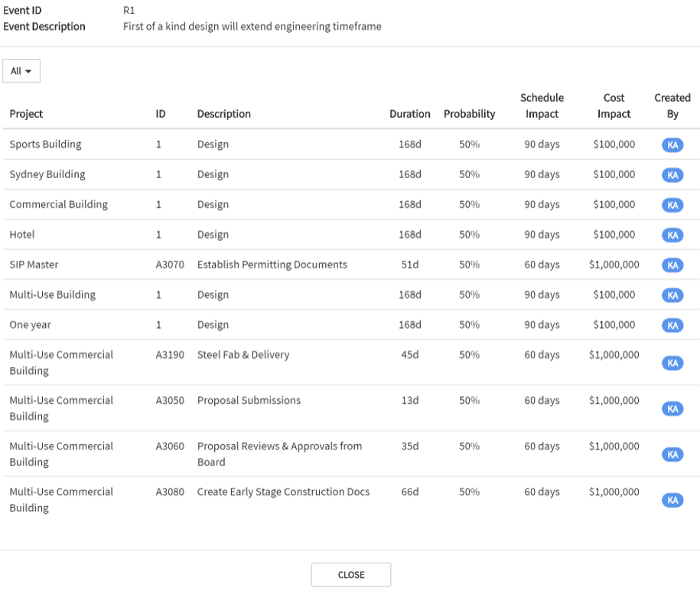700x591 pixels.
Task: Select the SIP Master project row
Action: pyautogui.click(x=34, y=265)
